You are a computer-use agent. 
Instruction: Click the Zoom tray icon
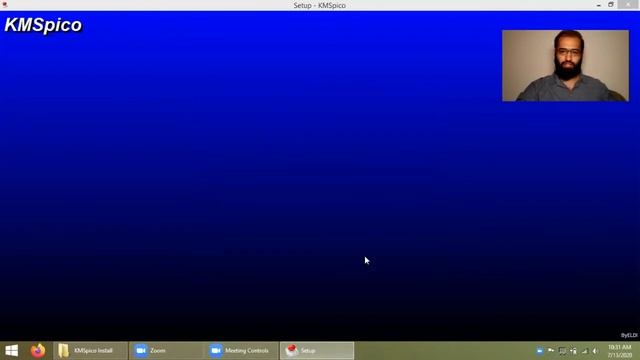click(x=540, y=351)
